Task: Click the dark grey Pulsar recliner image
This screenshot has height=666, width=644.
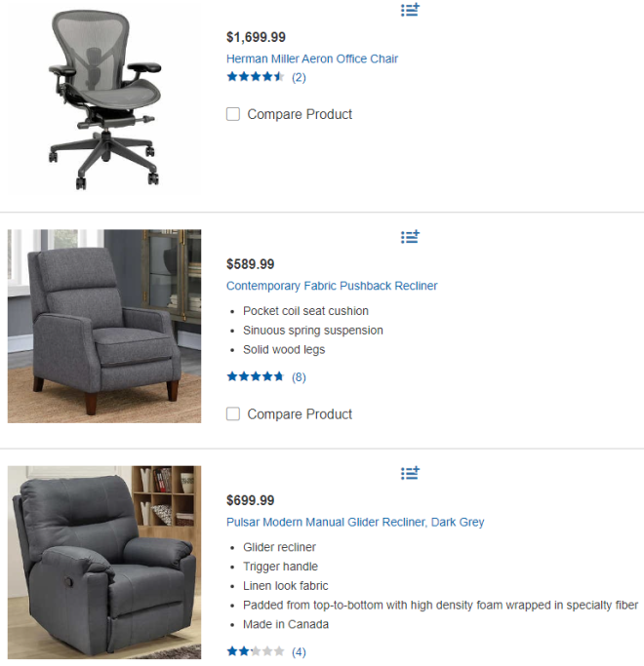Action: point(104,563)
